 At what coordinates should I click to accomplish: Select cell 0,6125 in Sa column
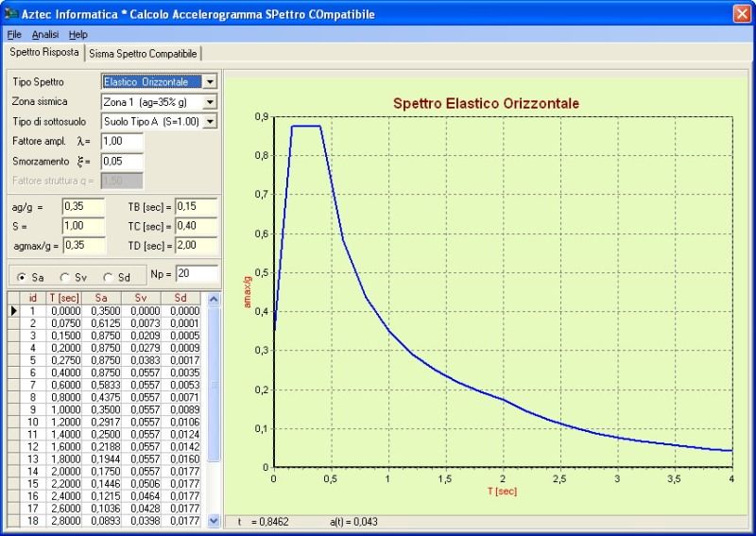[101, 323]
